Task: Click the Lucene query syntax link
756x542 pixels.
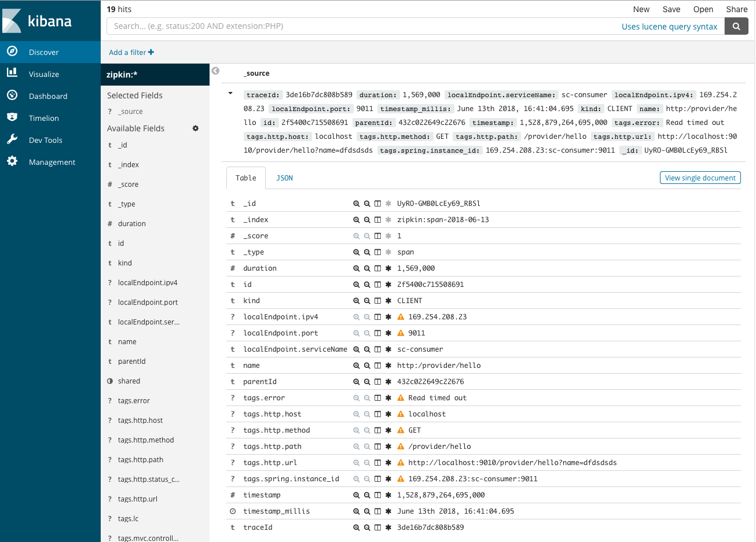Action: pyautogui.click(x=669, y=27)
